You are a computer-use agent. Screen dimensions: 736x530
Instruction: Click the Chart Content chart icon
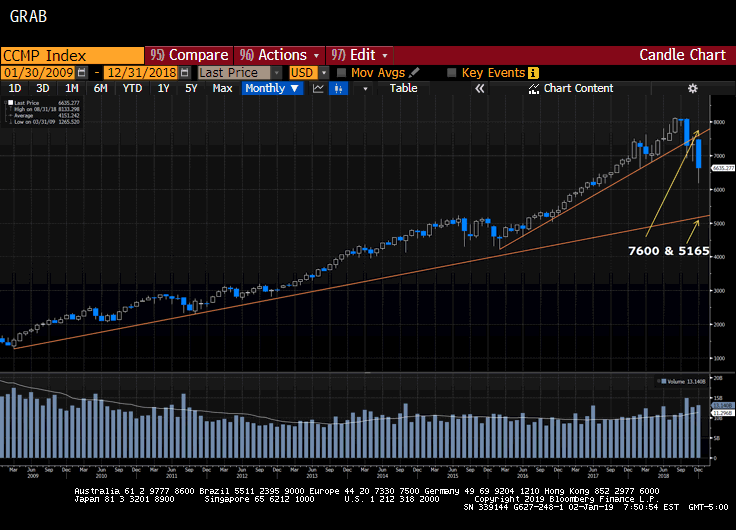click(x=534, y=89)
